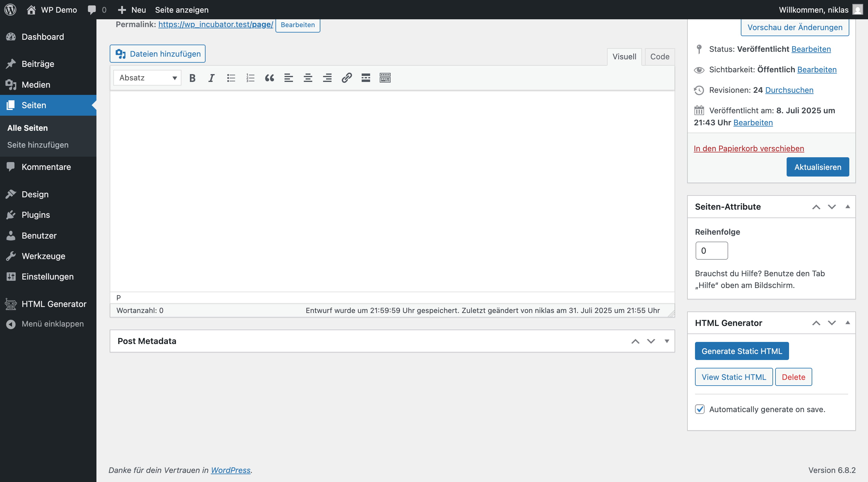868x482 pixels.
Task: Click the Reihenfolge number field
Action: (711, 251)
